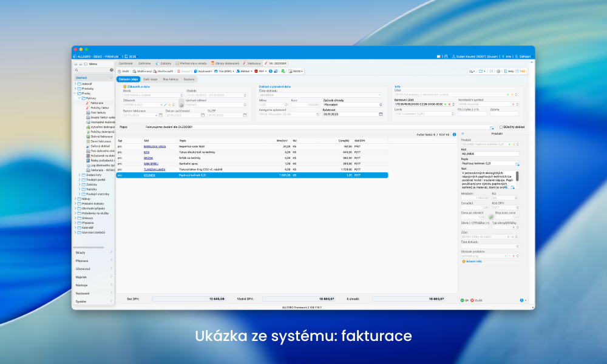Click the Uložit+nový toolbar button

pyautogui.click(x=141, y=71)
